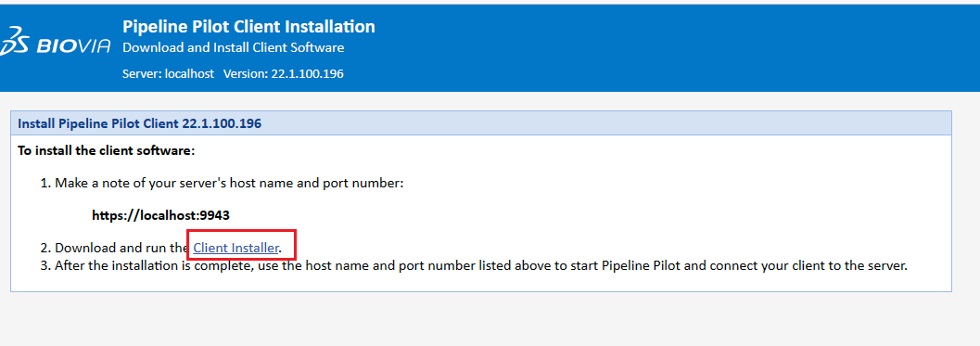
Task: Click the Download and Install Client Software subtitle
Action: click(x=233, y=47)
